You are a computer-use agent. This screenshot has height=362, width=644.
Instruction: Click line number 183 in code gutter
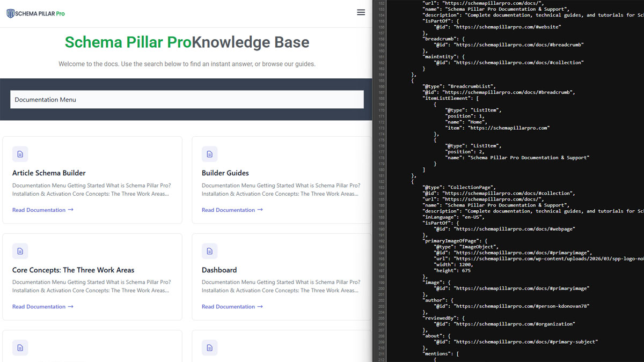pyautogui.click(x=381, y=187)
